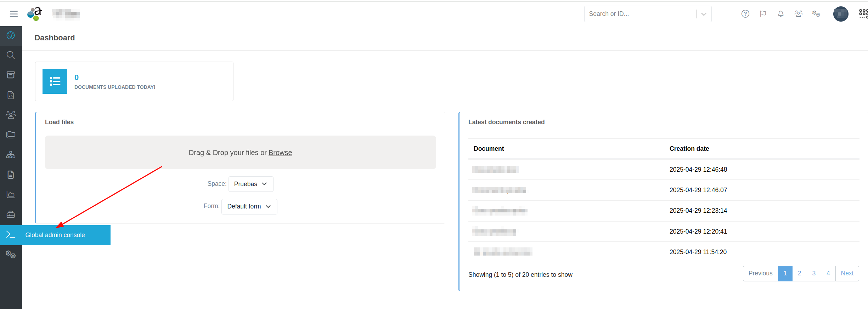868x309 pixels.
Task: Click the users group icon in sidebar
Action: coord(11,115)
